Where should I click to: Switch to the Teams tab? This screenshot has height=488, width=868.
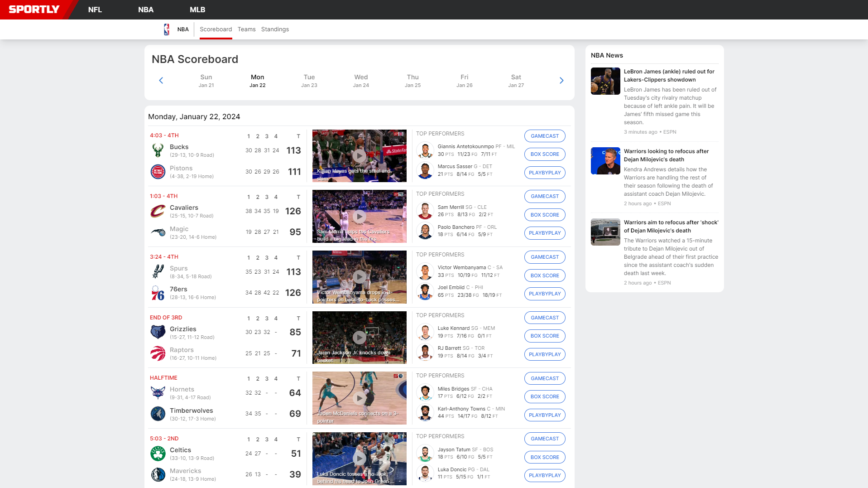tap(247, 29)
